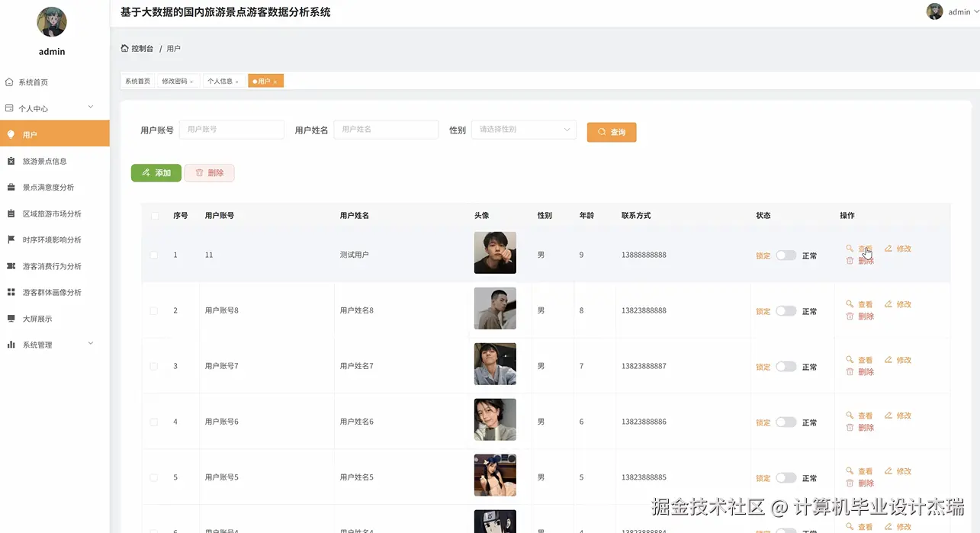This screenshot has width=980, height=533.
Task: Click the large admin avatar in sidebar
Action: (52, 22)
